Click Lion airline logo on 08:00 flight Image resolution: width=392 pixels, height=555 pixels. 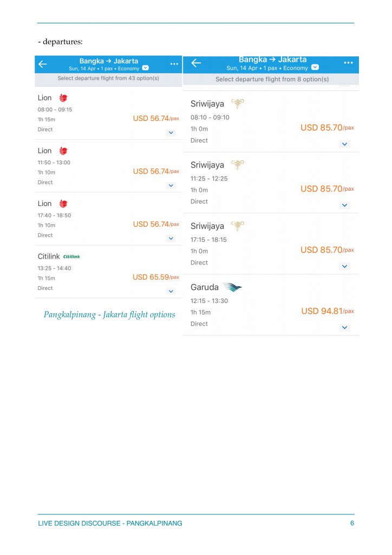point(63,98)
